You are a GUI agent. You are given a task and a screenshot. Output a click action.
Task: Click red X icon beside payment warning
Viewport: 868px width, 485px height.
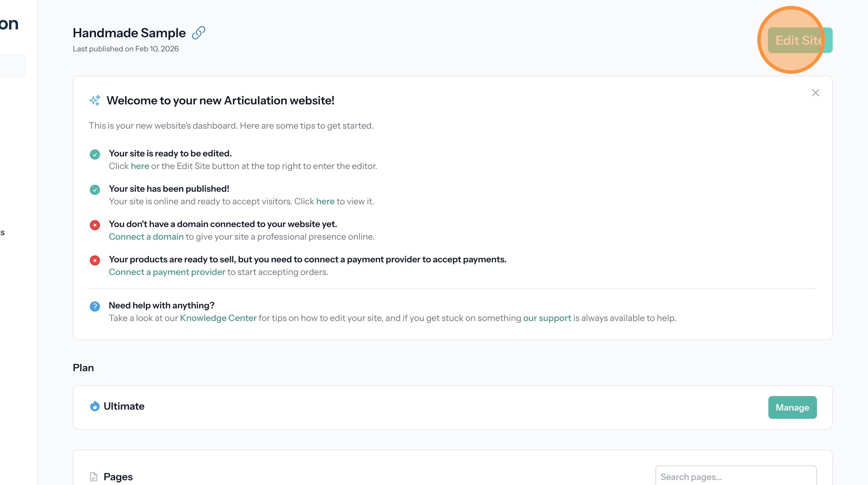(x=95, y=260)
